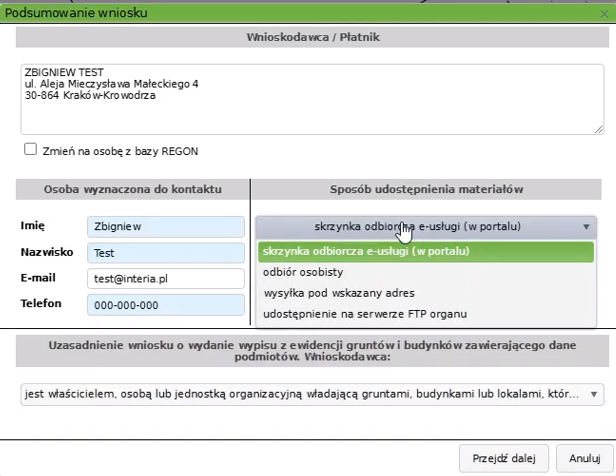Grab the resize handle of the address text area
The image size is (616, 476).
click(599, 128)
